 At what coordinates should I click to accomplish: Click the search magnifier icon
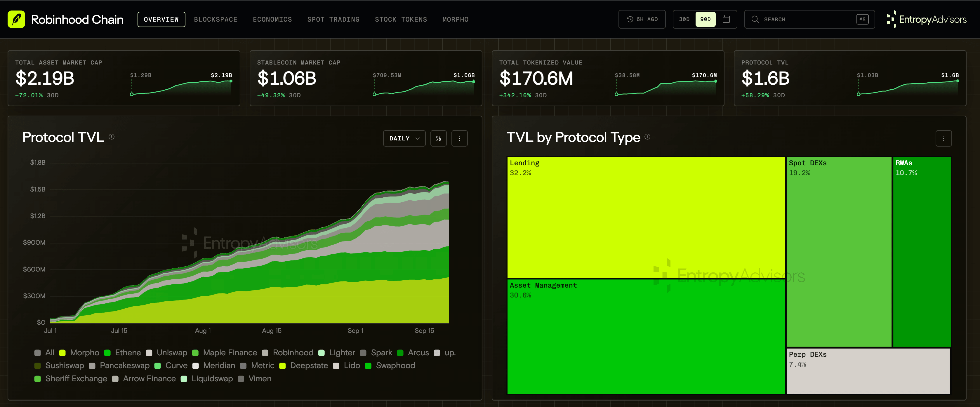(x=755, y=19)
